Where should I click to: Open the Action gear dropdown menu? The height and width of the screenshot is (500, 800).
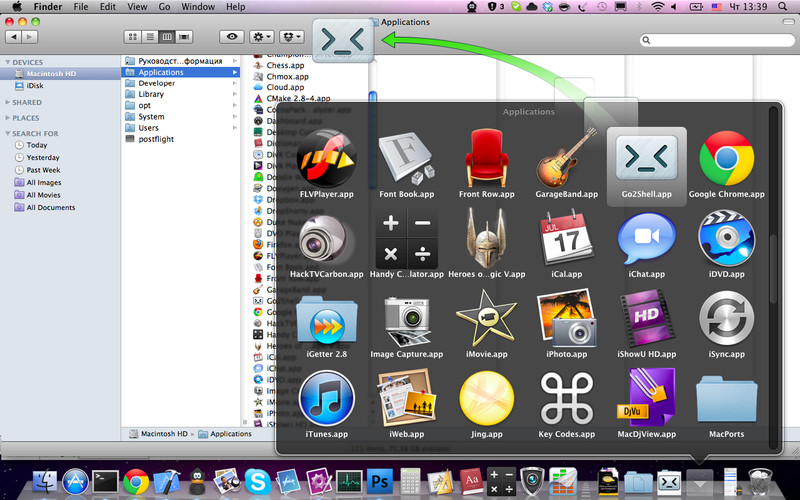[x=261, y=37]
